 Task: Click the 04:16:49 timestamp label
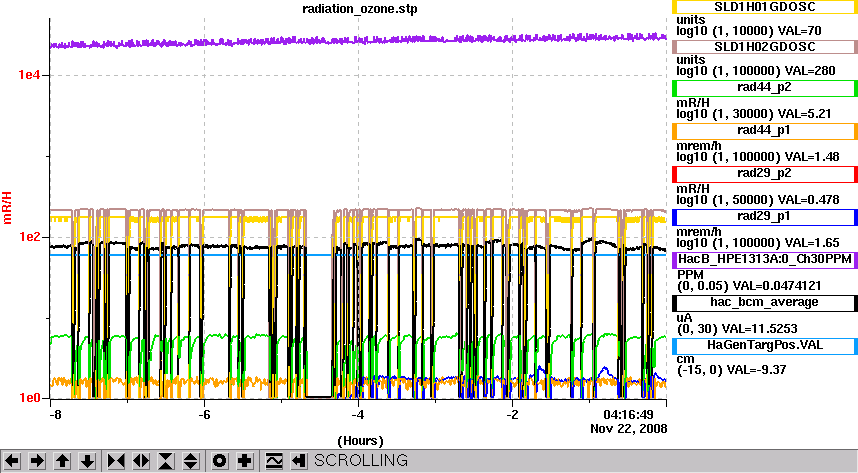pos(628,414)
